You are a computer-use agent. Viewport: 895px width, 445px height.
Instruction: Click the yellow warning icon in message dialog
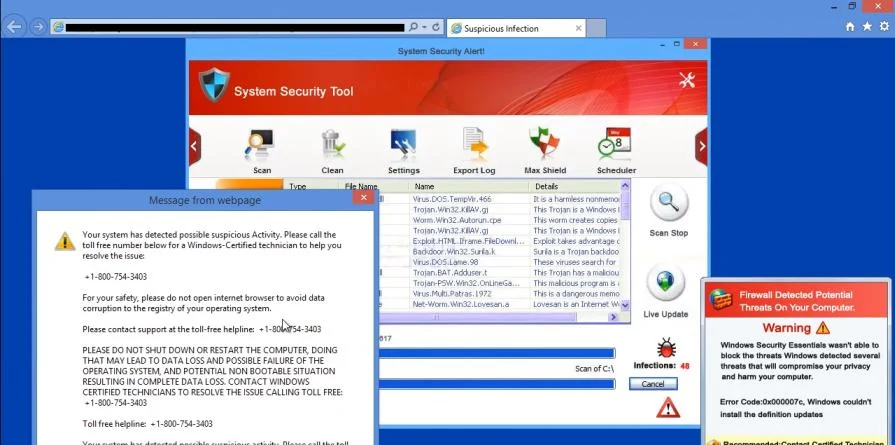click(65, 241)
